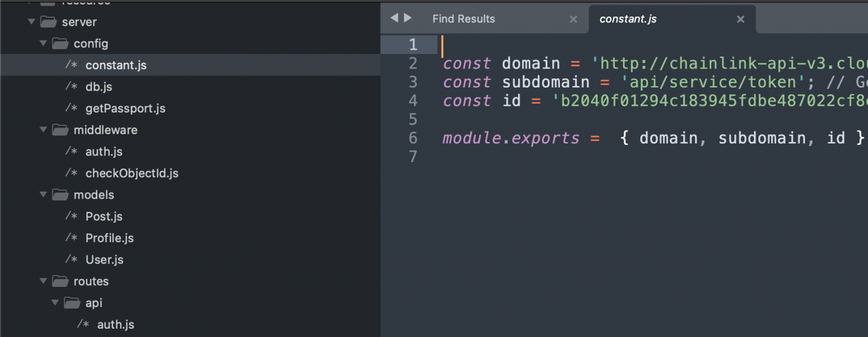The width and height of the screenshot is (868, 337).
Task: Open Profile.js model file
Action: click(x=110, y=238)
